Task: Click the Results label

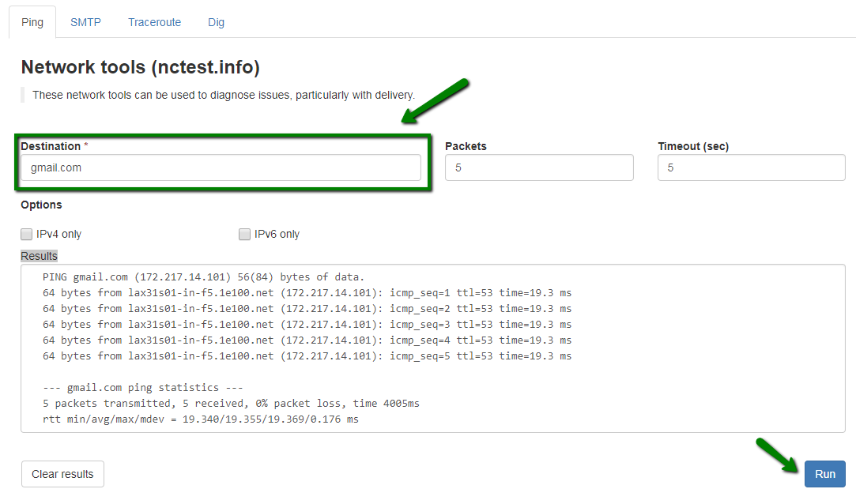Action: pyautogui.click(x=39, y=256)
